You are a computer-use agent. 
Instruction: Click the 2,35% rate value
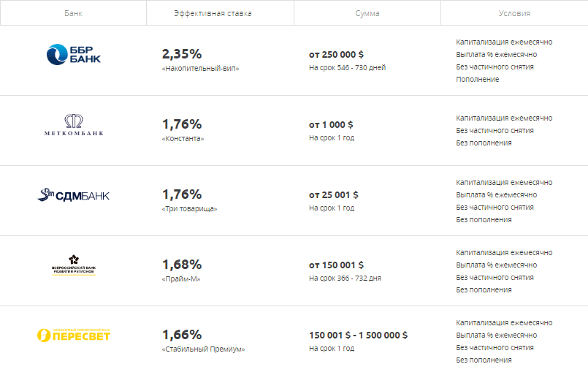(182, 54)
